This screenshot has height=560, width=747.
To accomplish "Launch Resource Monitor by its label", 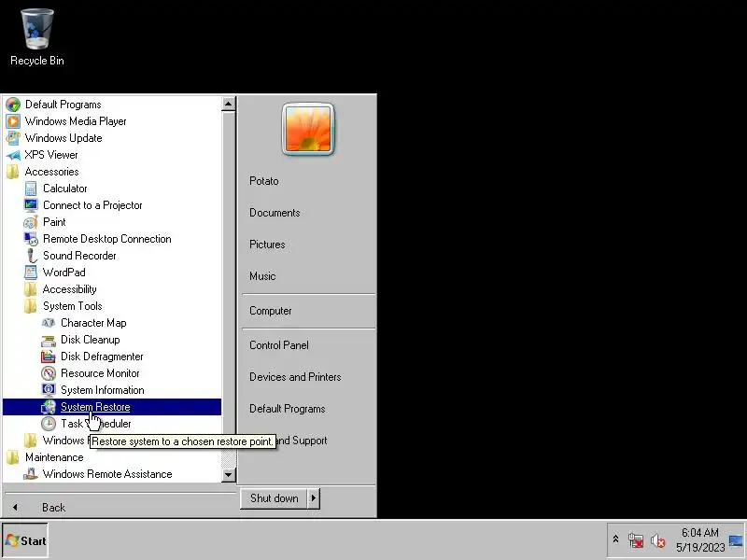I will coord(100,373).
